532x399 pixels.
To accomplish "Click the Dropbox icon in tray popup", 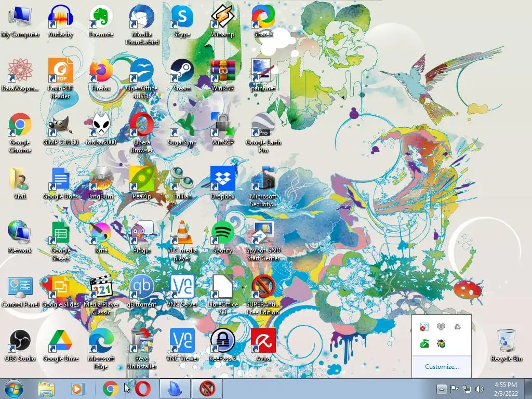I will (x=441, y=327).
